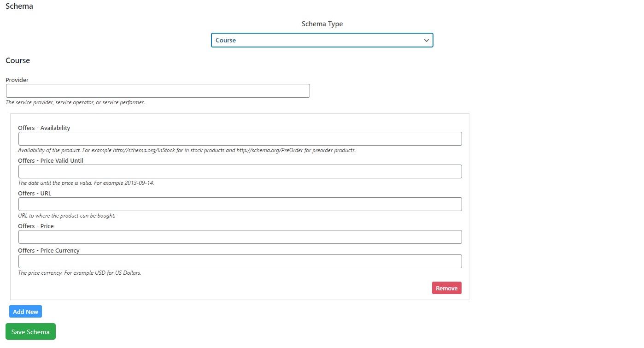Click the blue Add New button
Image resolution: width=644 pixels, height=348 pixels.
pos(25,312)
